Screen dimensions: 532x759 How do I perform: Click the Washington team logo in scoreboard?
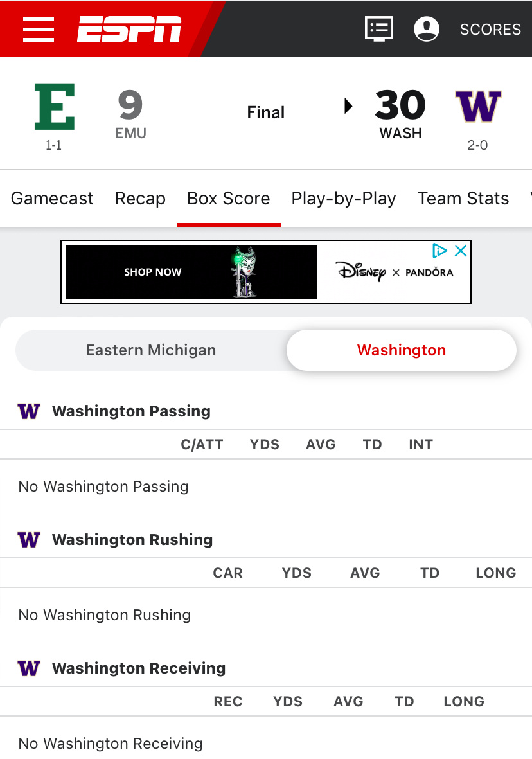[x=478, y=107]
